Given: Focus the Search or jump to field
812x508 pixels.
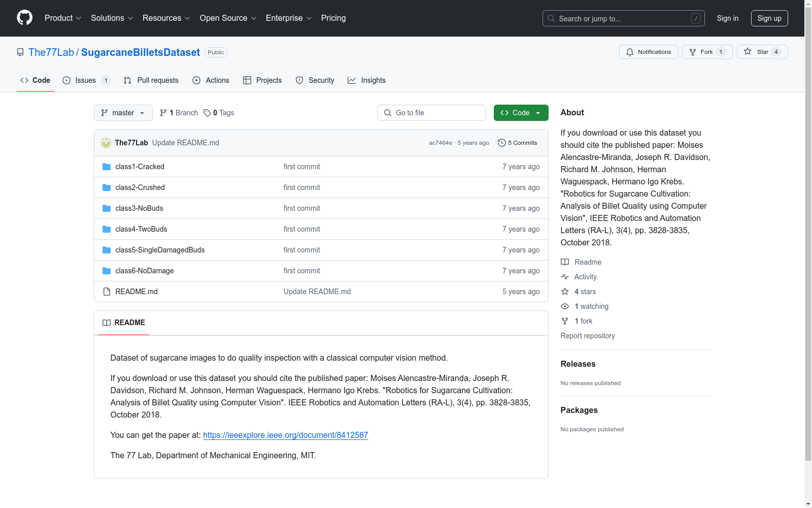Looking at the screenshot, I should [x=623, y=18].
